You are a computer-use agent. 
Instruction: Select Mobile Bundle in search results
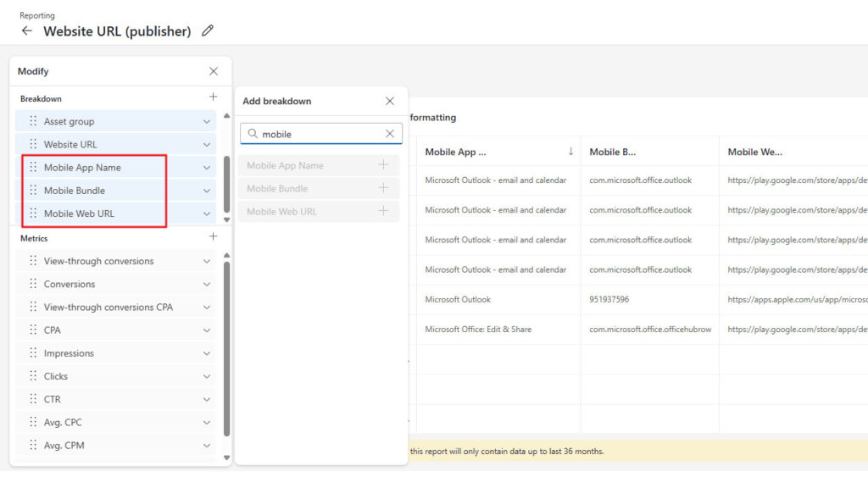pyautogui.click(x=319, y=188)
